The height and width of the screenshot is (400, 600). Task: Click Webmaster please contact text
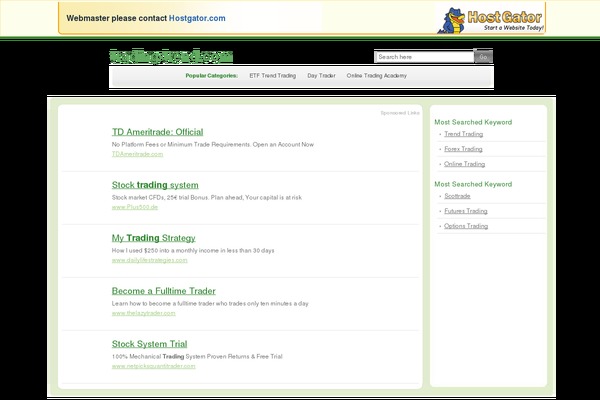tap(117, 18)
